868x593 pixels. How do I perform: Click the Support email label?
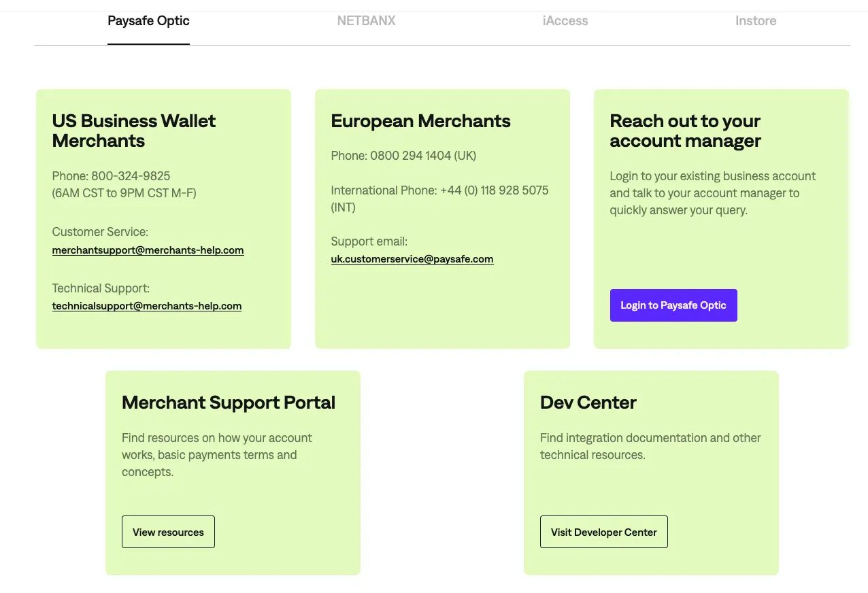369,241
